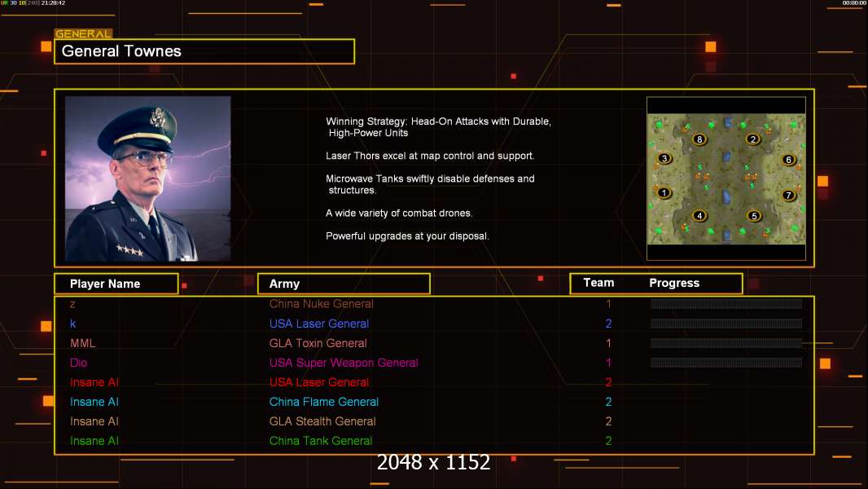
Task: Click USA Super Weapon General entry
Action: click(x=344, y=363)
